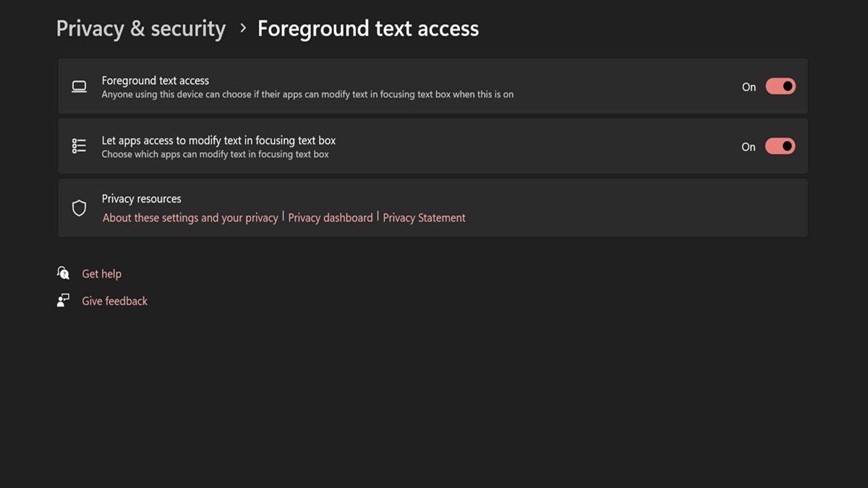Image resolution: width=868 pixels, height=488 pixels.
Task: Disable Let apps access to modify text toggle
Action: (x=780, y=146)
